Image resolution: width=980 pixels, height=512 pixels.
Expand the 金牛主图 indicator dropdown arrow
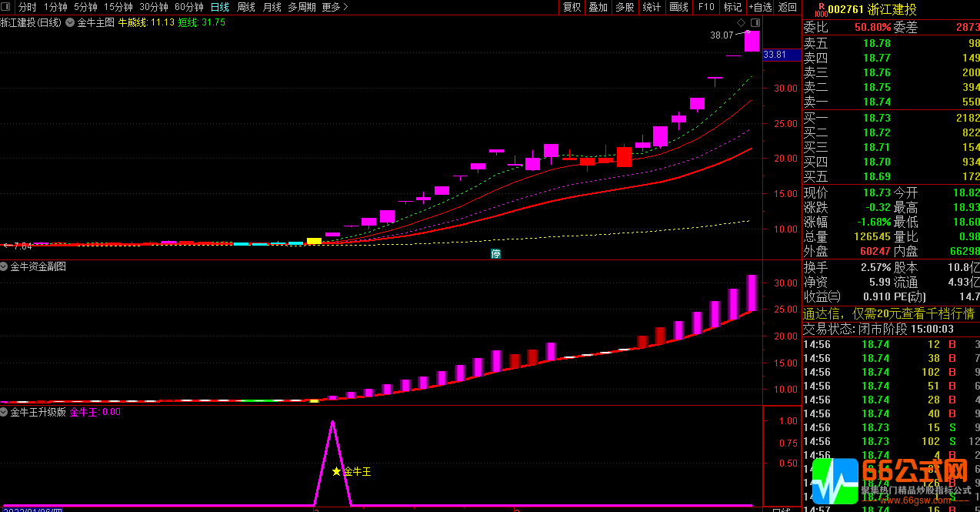click(x=70, y=22)
